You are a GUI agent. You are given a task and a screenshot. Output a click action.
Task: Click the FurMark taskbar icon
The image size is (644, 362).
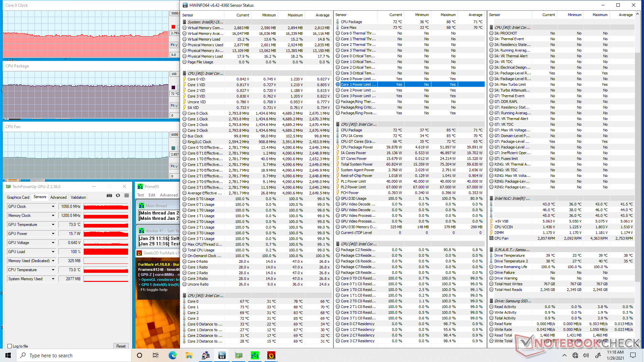pos(271,355)
